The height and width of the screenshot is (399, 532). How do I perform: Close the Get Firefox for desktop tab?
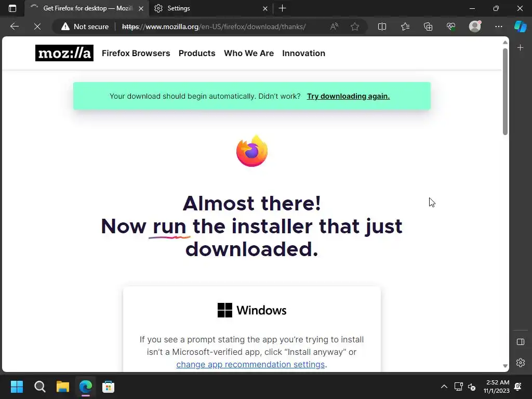pyautogui.click(x=141, y=8)
